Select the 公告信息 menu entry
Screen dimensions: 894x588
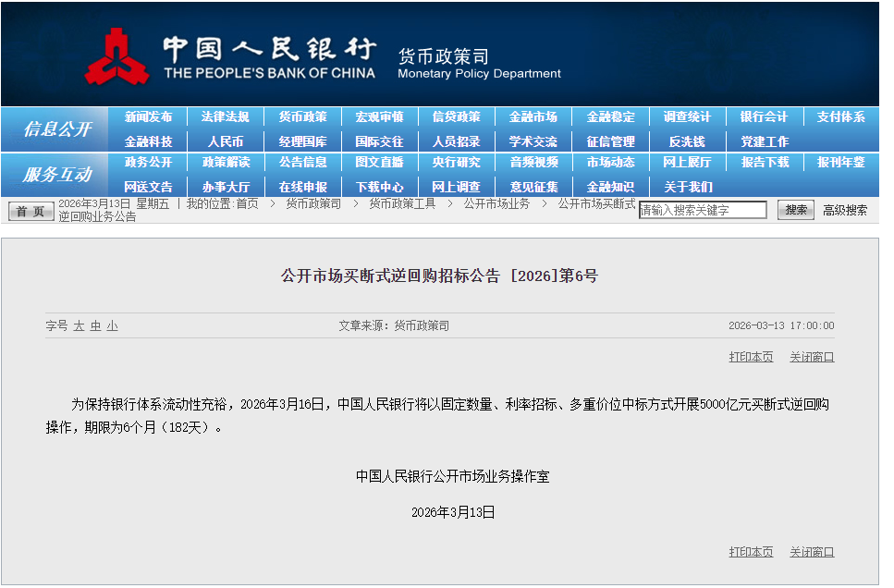coord(302,163)
